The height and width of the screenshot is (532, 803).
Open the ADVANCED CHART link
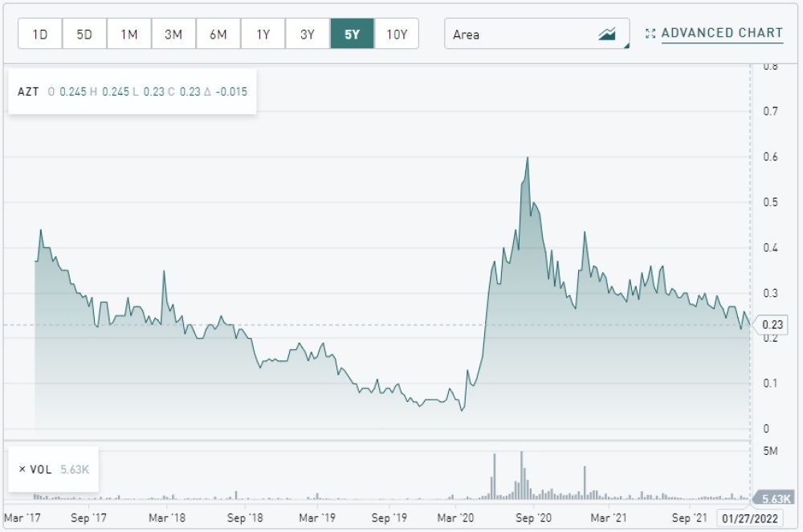point(721,34)
